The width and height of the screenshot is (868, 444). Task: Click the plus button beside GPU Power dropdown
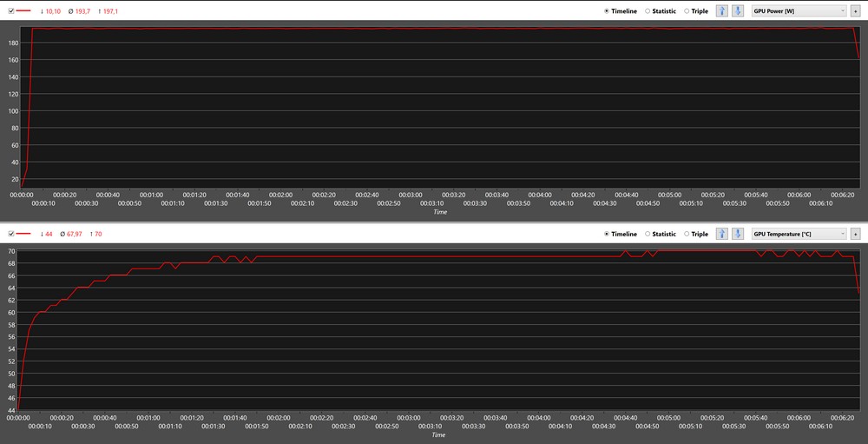tap(856, 11)
